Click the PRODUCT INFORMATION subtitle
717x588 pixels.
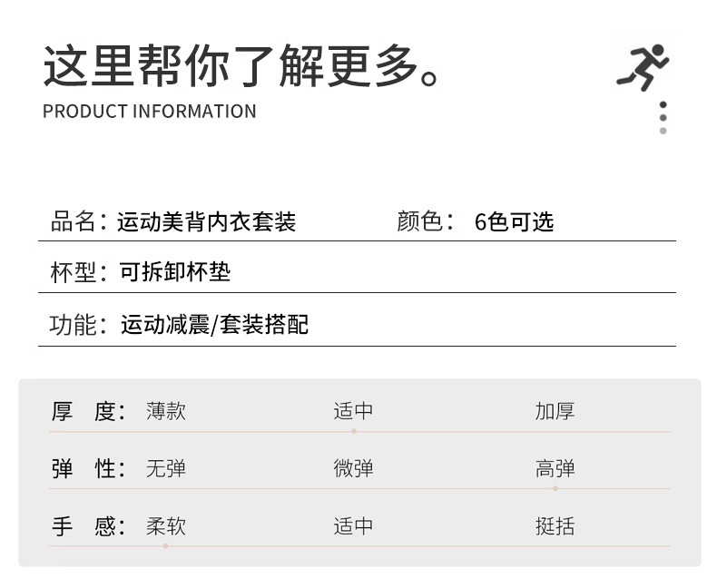coord(150,112)
